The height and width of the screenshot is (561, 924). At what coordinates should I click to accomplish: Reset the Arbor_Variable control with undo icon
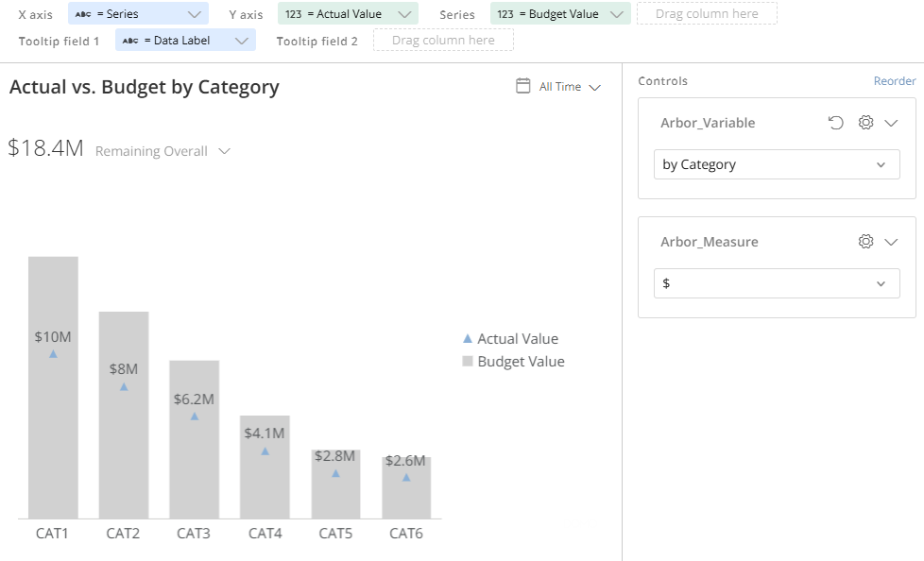pos(835,123)
